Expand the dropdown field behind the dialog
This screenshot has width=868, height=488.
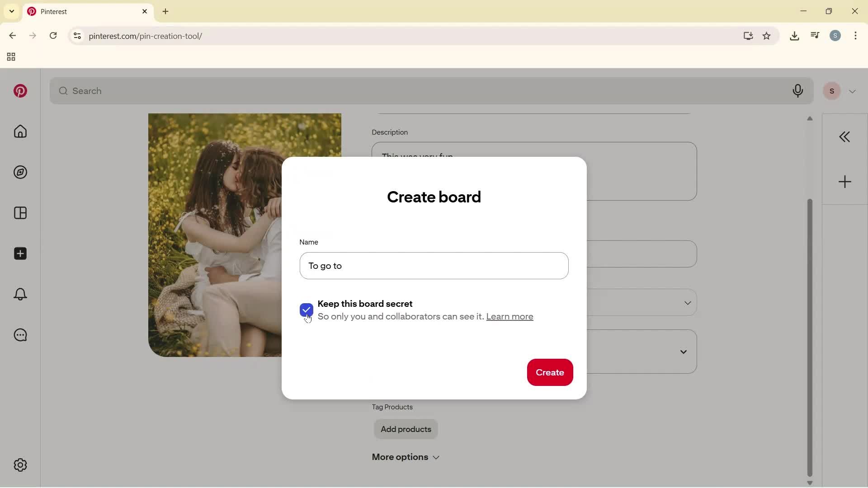coord(688,303)
